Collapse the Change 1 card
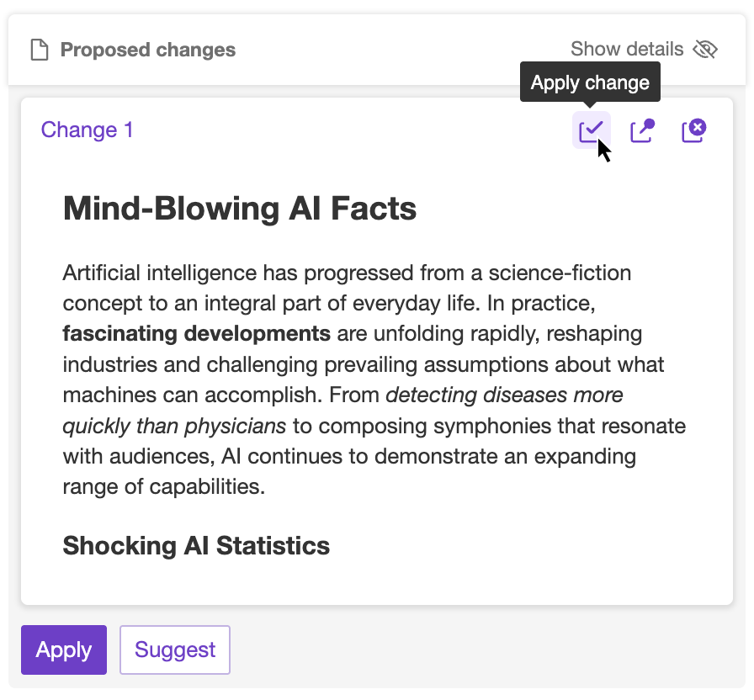 pyautogui.click(x=87, y=130)
